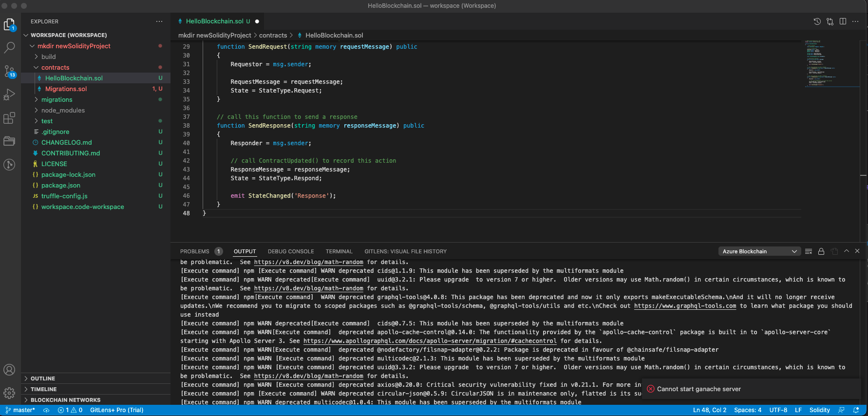Click contracts in the breadcrumb path
868x416 pixels.
tap(273, 35)
